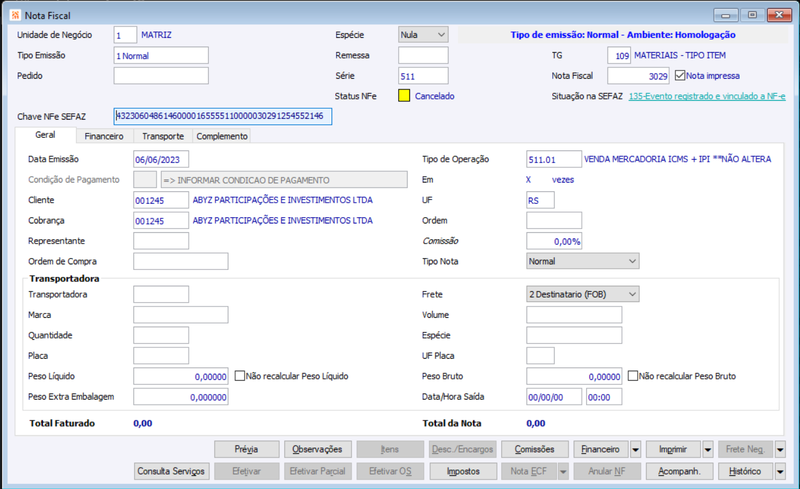Click the Unidade de Negócio field
Viewport: 800px width, 489px height.
[x=125, y=35]
